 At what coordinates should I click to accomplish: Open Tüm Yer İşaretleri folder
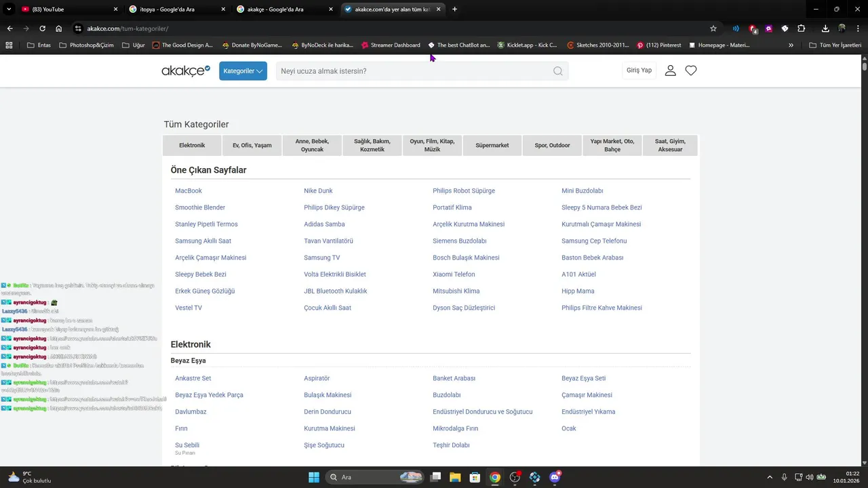(x=835, y=45)
